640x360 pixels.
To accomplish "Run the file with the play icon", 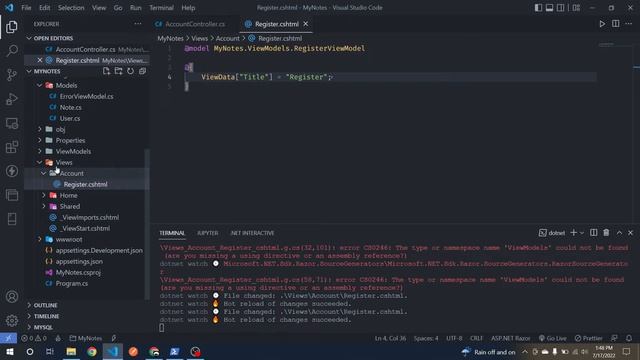I will [602, 24].
